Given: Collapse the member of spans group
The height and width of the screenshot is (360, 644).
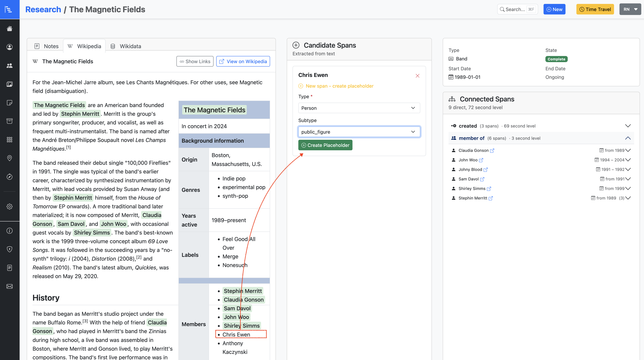Looking at the screenshot, I should [628, 138].
